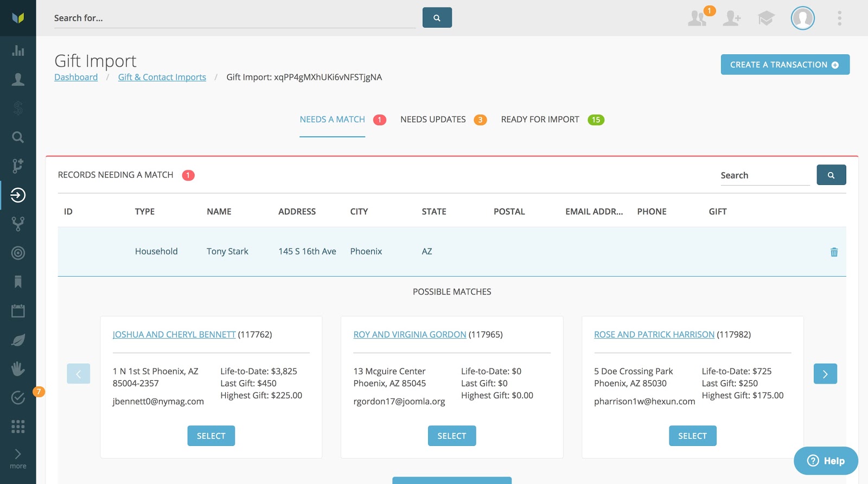Open the Roy and Virginia Gordon link

pos(410,335)
